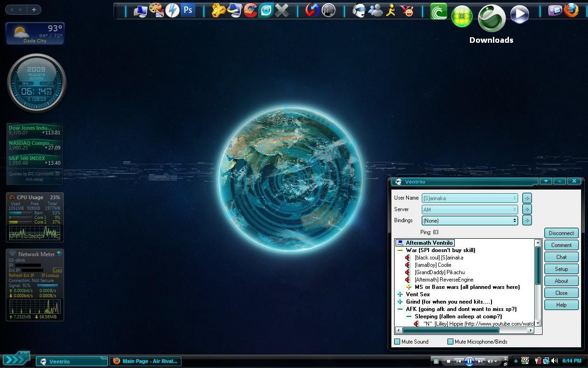Pause taskbar media player

click(469, 361)
